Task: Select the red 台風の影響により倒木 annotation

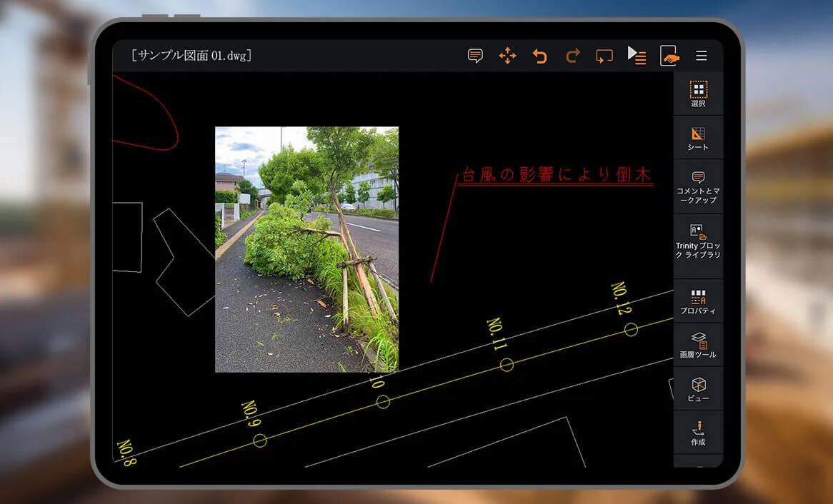Action: point(556,176)
